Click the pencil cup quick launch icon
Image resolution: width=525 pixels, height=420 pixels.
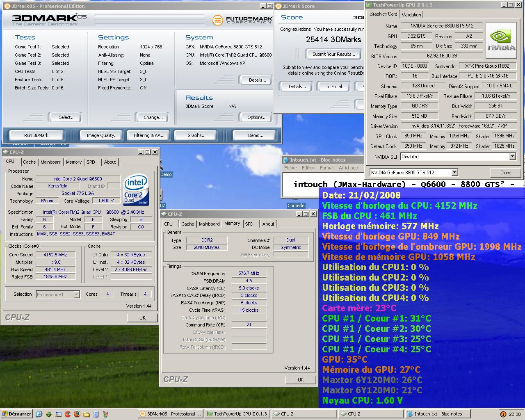point(105,414)
